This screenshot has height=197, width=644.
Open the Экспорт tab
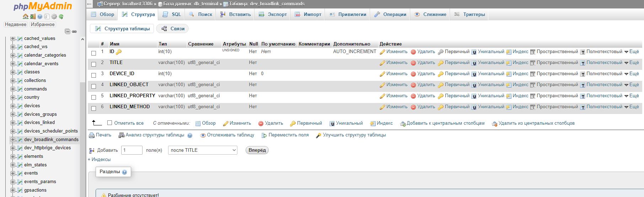(x=273, y=15)
